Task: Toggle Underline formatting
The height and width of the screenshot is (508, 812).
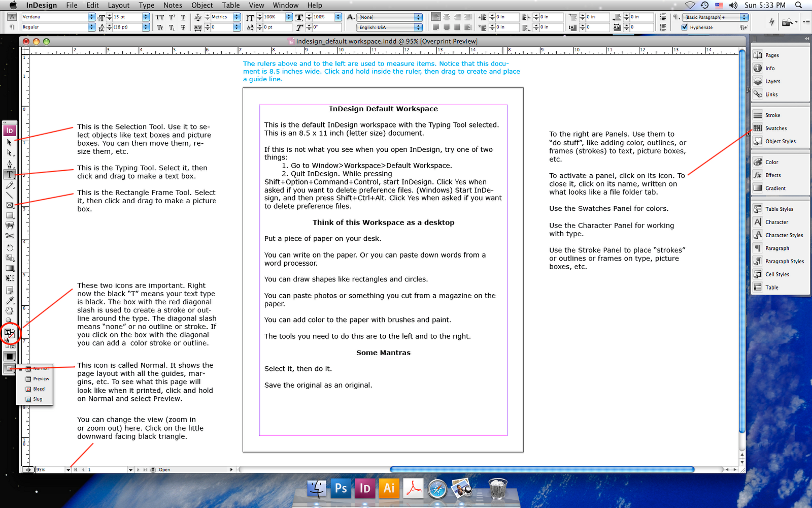Action: (183, 17)
